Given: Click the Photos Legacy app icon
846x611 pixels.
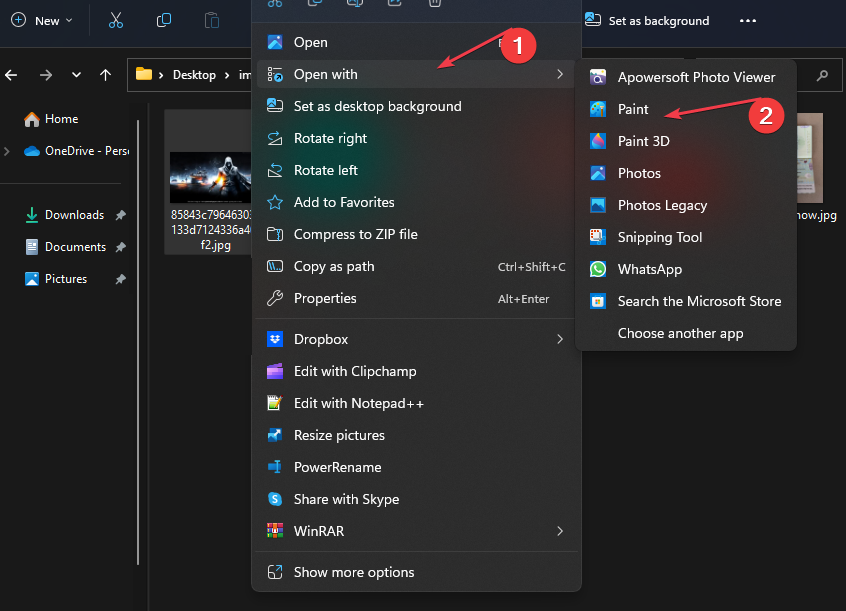Looking at the screenshot, I should [598, 205].
